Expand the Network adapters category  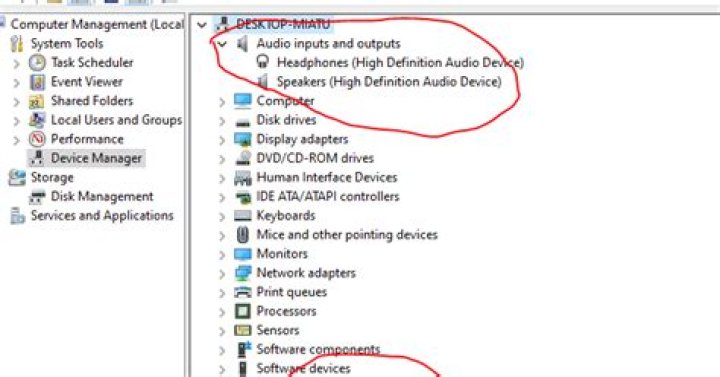coord(222,274)
